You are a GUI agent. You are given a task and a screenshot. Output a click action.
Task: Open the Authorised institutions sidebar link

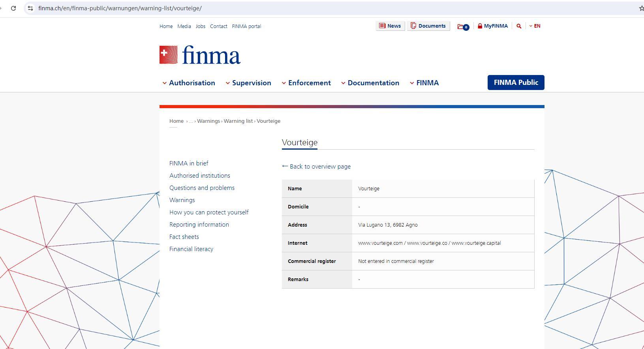tap(200, 176)
